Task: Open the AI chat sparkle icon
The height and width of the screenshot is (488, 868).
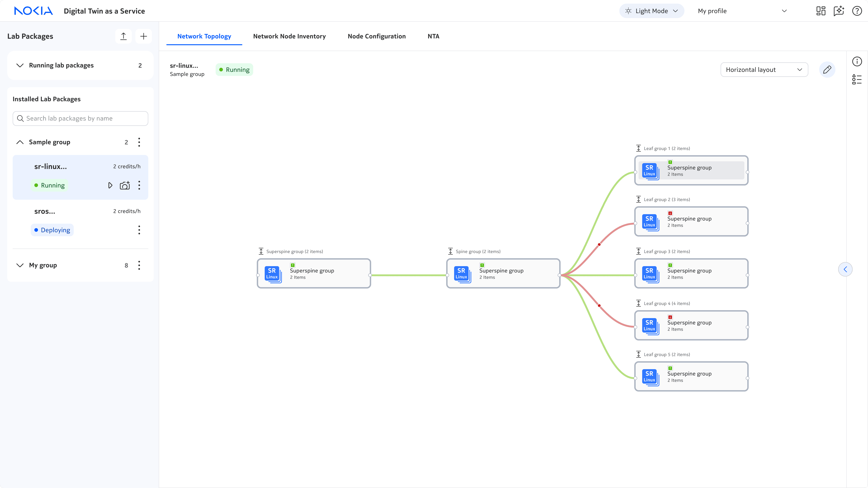Action: pos(839,11)
